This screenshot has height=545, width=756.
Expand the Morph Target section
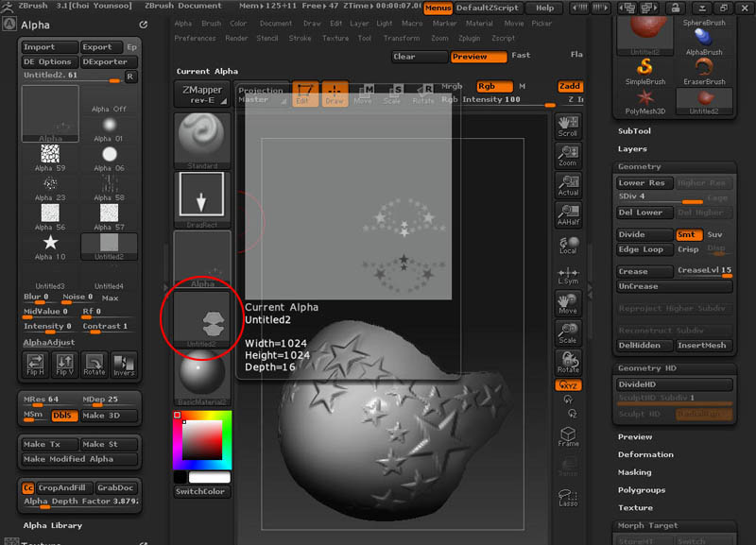(647, 526)
